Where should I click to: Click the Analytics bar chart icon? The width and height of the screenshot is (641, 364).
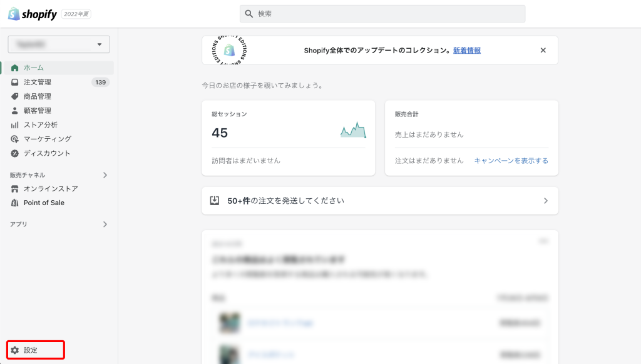[x=15, y=125]
